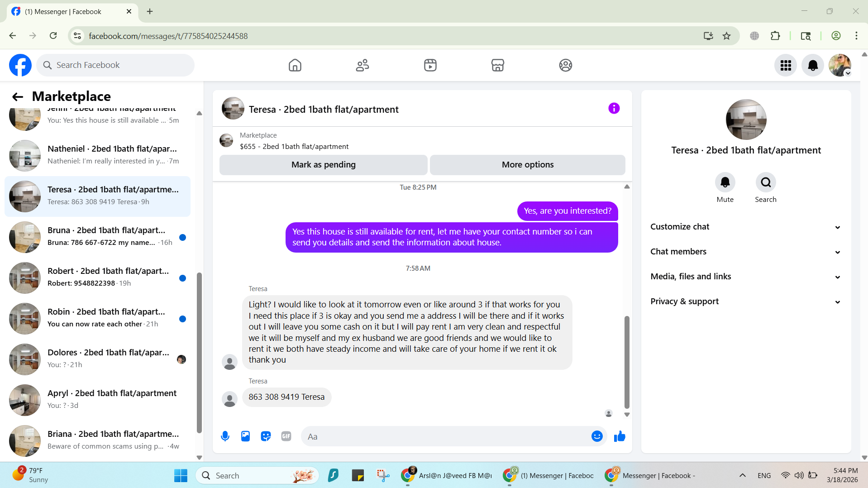Click Windows taskbar Search box
868x488 pixels.
pos(257,475)
